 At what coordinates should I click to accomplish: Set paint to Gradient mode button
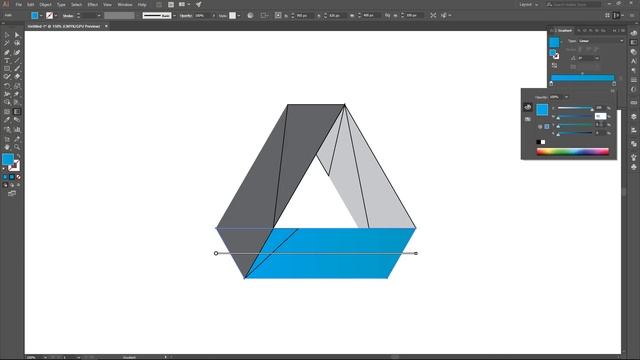click(12, 177)
